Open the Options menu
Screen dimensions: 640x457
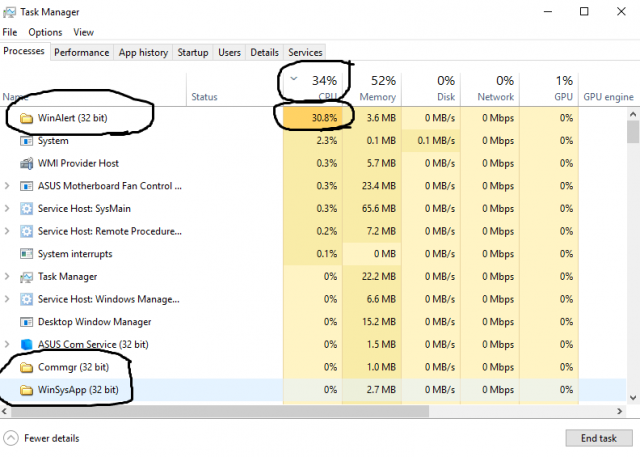click(x=45, y=32)
